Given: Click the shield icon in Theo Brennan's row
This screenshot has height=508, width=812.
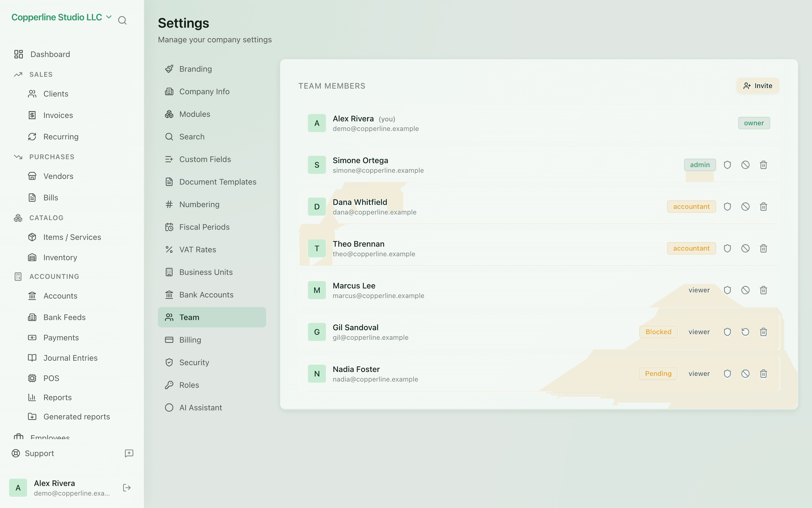Looking at the screenshot, I should point(727,248).
